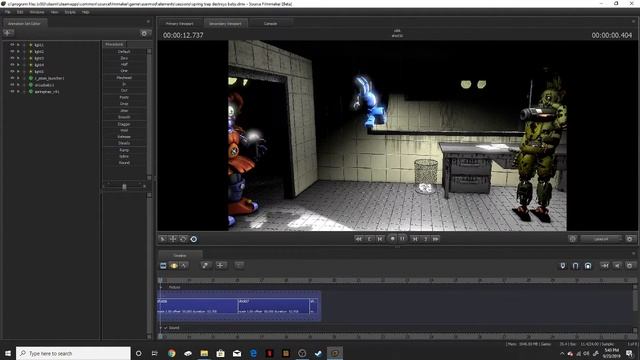Open the Windows menu
Screen dimensions: 640x360
37,12
